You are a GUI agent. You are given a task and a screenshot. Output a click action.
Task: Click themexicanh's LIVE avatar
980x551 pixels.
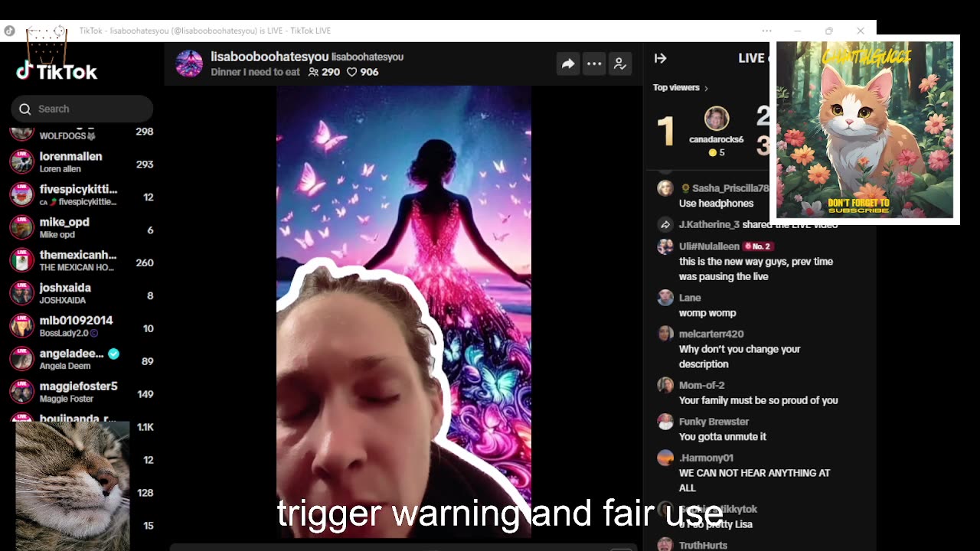[22, 260]
